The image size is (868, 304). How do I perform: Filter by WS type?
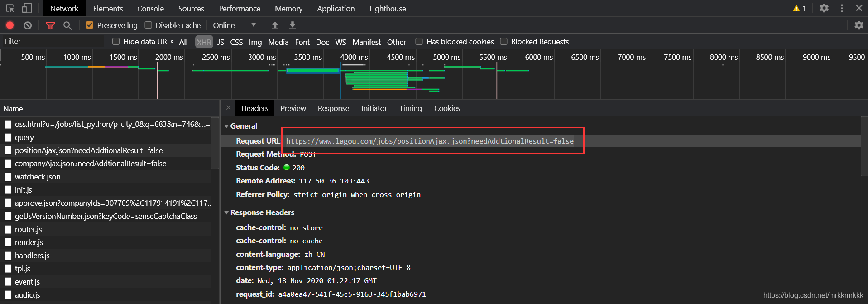pyautogui.click(x=340, y=42)
